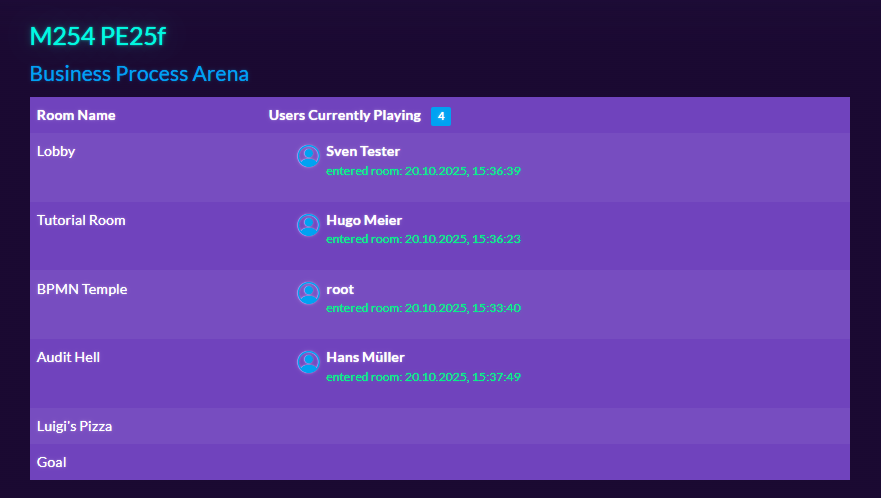Screen dimensions: 881x498
Task: Select the Tutorial Room entry
Action: (x=81, y=220)
